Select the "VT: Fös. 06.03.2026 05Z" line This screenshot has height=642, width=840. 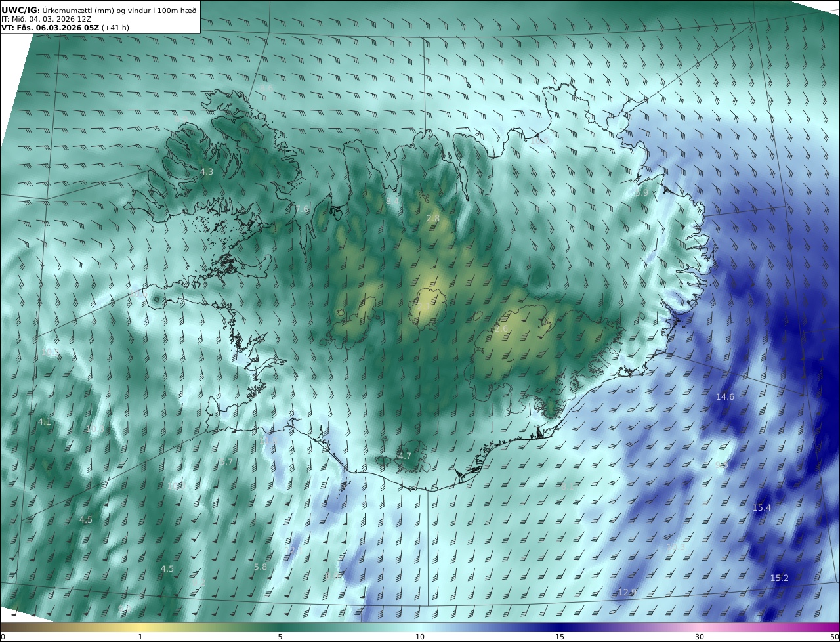click(50, 28)
